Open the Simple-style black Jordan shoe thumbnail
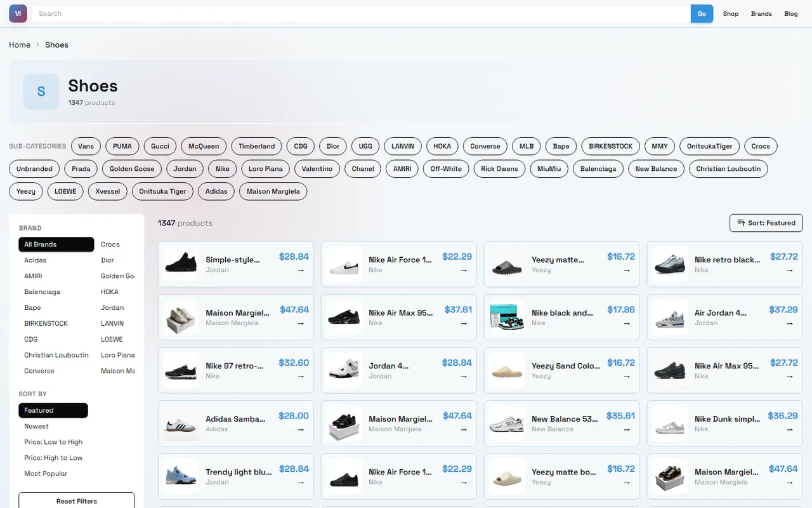 coord(181,264)
